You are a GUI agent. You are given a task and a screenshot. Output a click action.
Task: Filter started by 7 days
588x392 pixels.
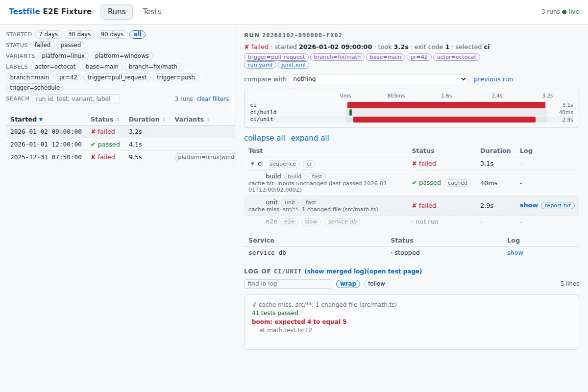tap(49, 34)
